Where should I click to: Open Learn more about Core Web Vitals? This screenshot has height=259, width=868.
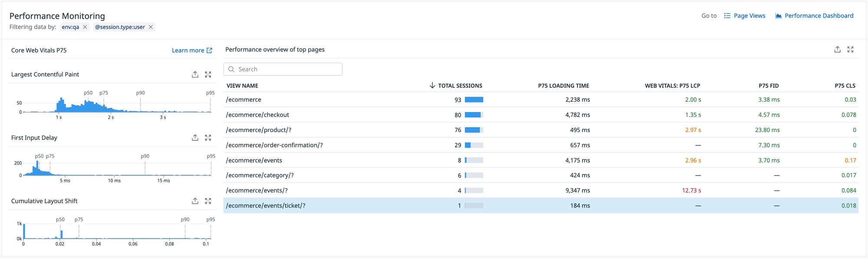pos(192,50)
